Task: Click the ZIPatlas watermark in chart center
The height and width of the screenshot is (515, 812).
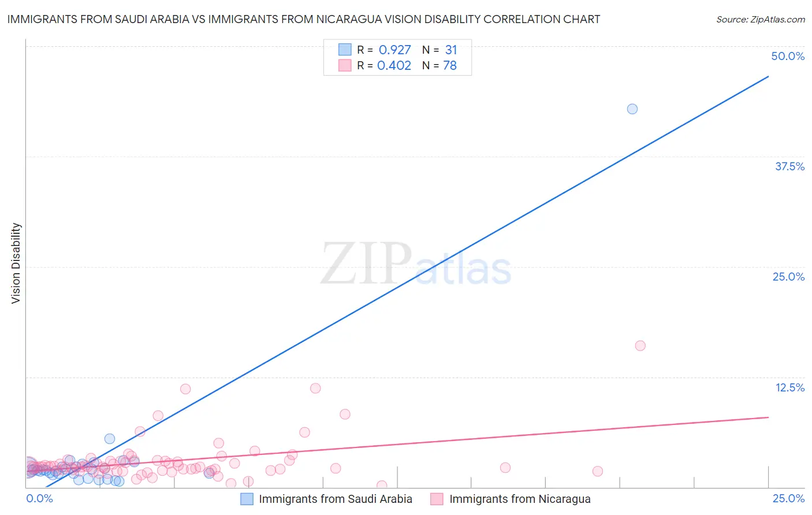Action: (416, 264)
